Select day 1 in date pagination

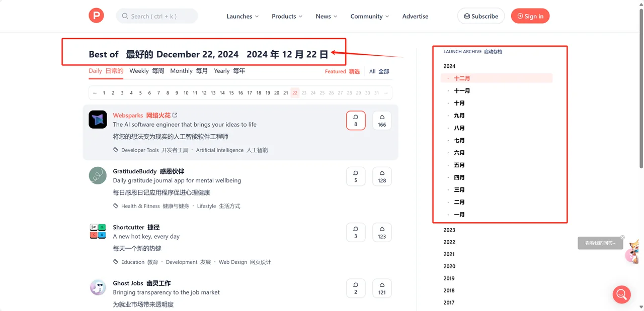(x=104, y=93)
